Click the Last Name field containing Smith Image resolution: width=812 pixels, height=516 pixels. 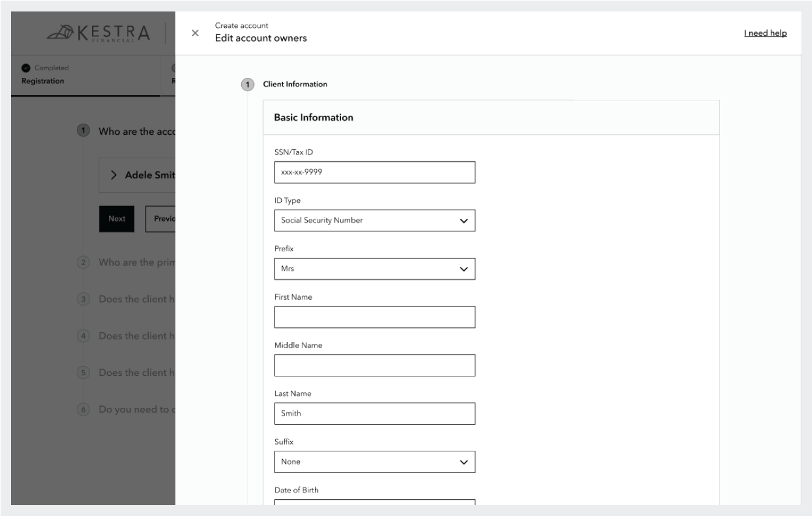[x=374, y=414]
